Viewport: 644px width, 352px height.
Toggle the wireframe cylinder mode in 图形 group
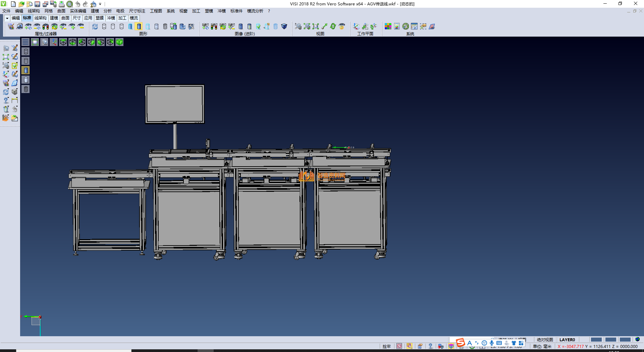tap(104, 26)
